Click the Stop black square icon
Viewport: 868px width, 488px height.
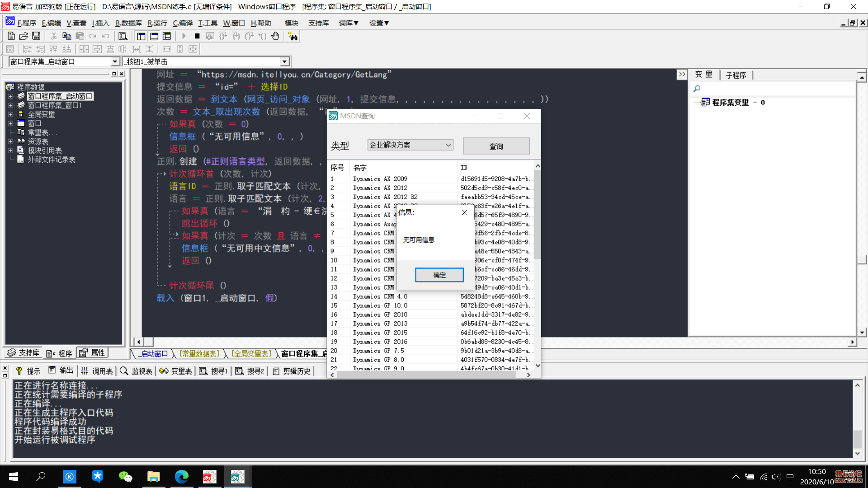pyautogui.click(x=197, y=36)
